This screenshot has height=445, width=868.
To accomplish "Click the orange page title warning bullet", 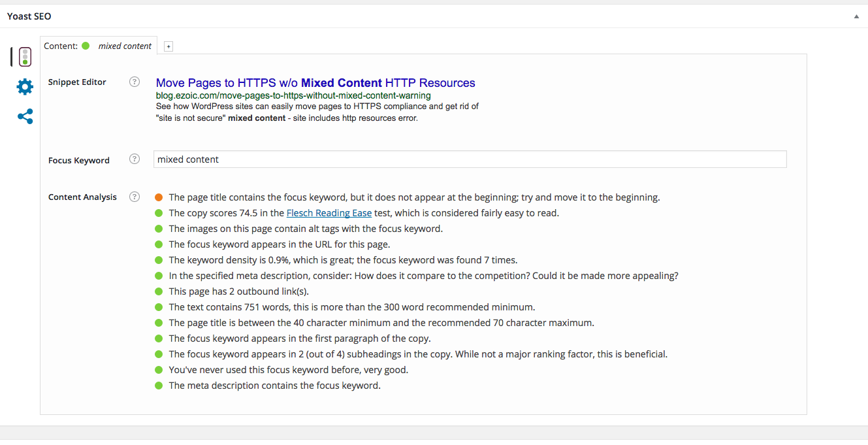I will click(159, 197).
